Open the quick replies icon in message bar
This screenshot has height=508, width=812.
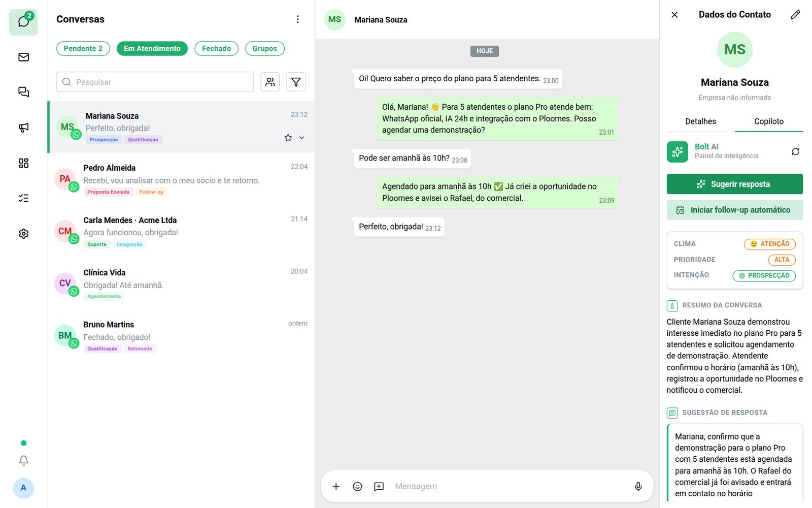coord(379,487)
